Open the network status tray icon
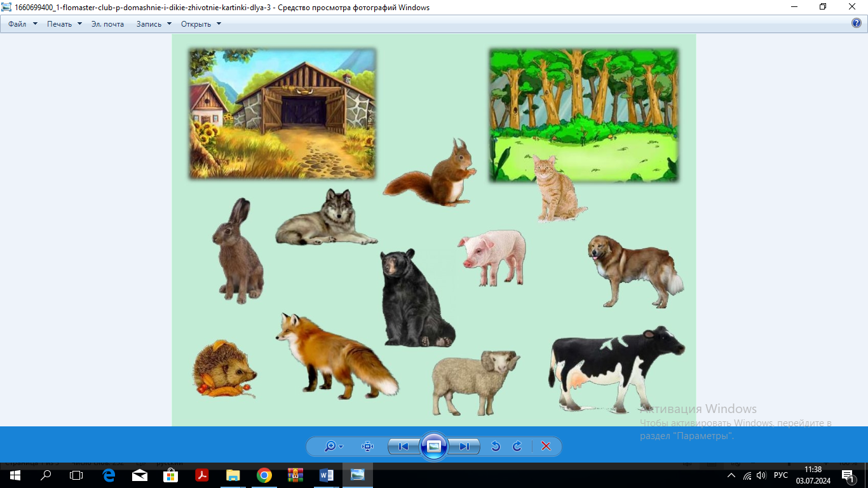The height and width of the screenshot is (488, 868). click(747, 475)
